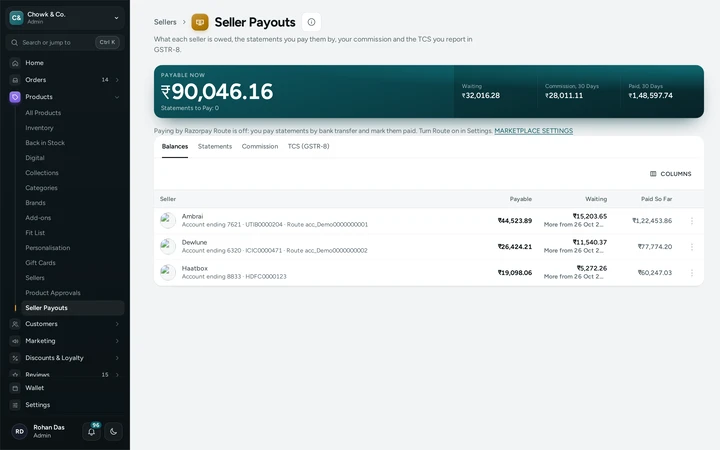The image size is (720, 450).
Task: Click the Reviews sidebar icon
Action: click(x=15, y=374)
